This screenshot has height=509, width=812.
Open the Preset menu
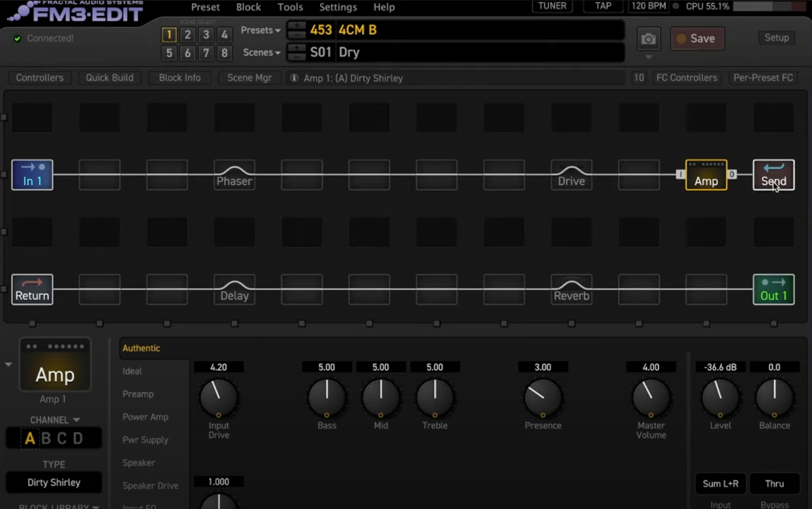pos(205,8)
